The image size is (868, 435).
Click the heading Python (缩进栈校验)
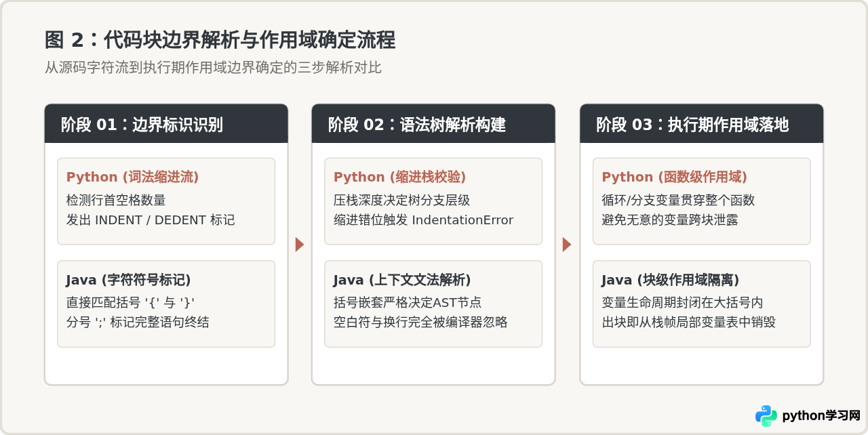click(399, 177)
